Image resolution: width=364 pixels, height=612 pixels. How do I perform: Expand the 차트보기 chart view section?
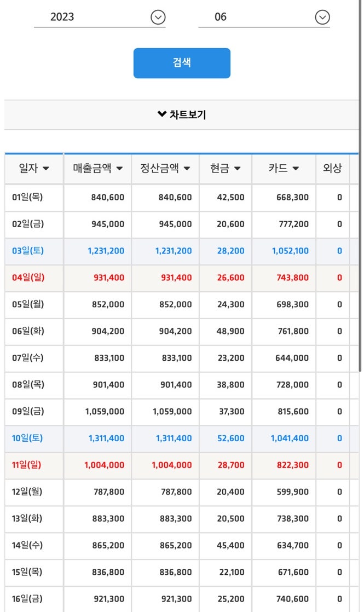coord(182,114)
